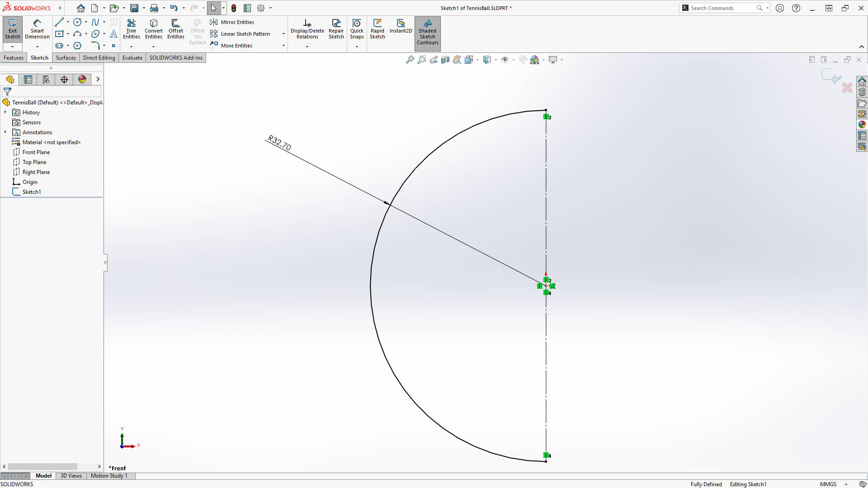Image resolution: width=868 pixels, height=488 pixels.
Task: Expand the Annotations folder in the tree
Action: [x=5, y=132]
